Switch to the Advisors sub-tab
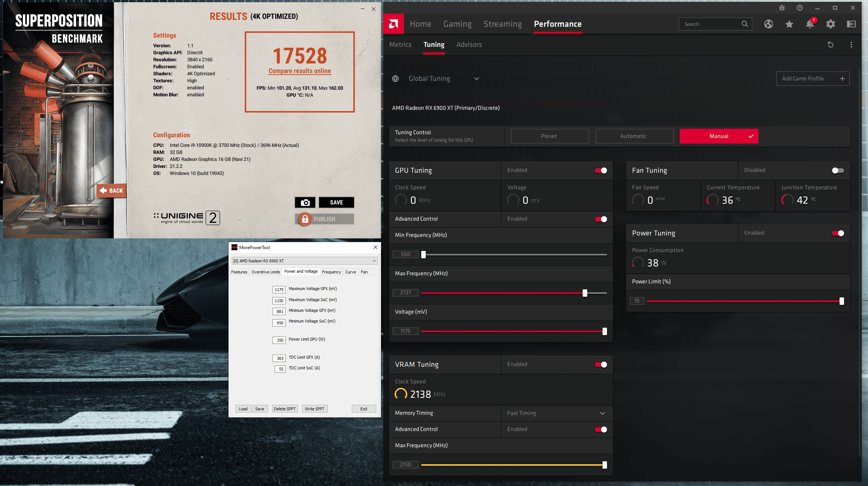Screen dimensions: 868x486 coord(469,45)
